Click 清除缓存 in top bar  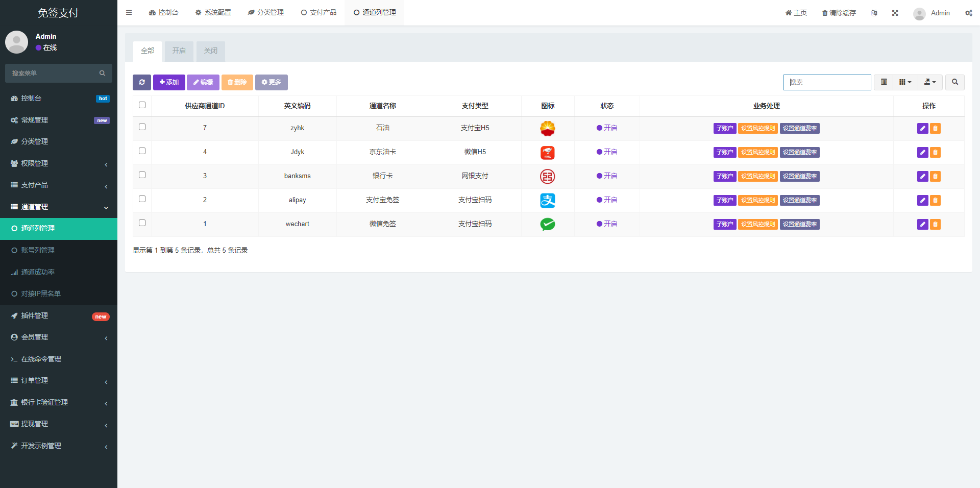click(839, 13)
